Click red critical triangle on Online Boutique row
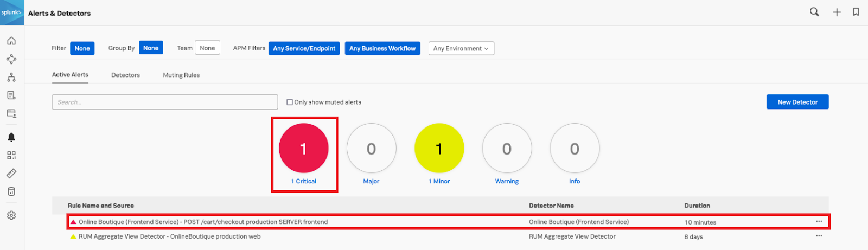 pos(73,222)
